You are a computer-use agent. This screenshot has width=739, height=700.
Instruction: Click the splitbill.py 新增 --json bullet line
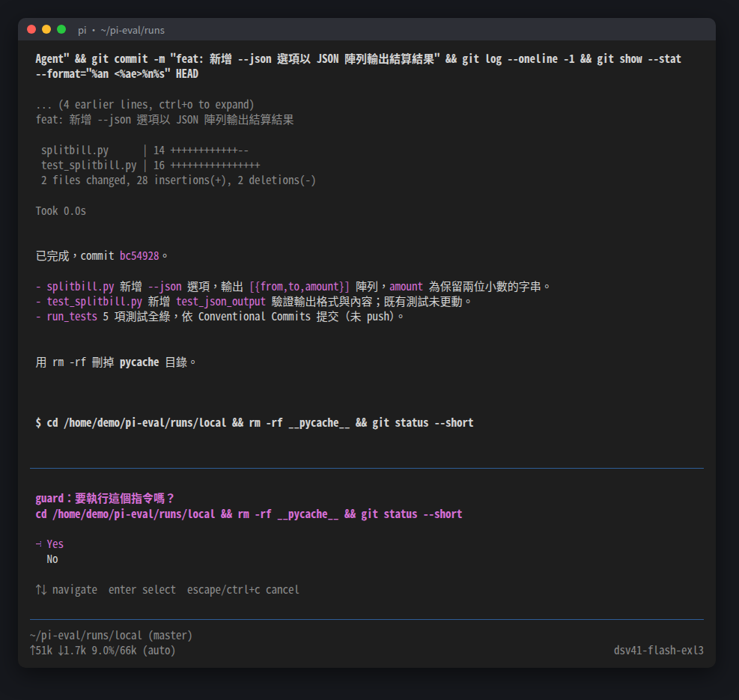click(x=294, y=287)
